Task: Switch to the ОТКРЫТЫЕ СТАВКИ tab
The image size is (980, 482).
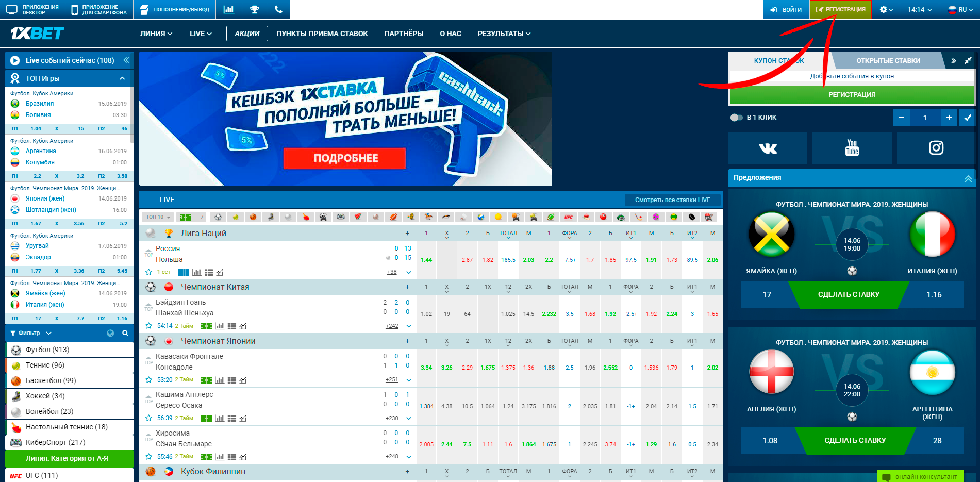Action: (x=888, y=60)
